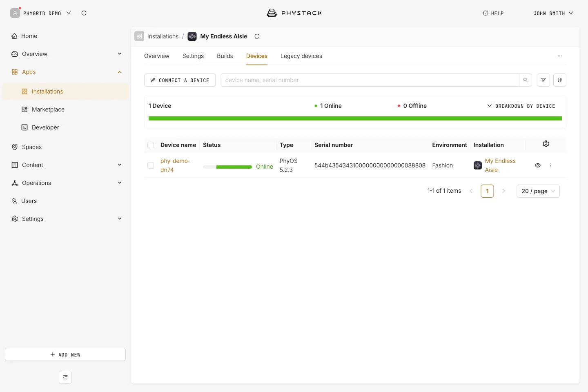Go to previous page arrow

(471, 191)
